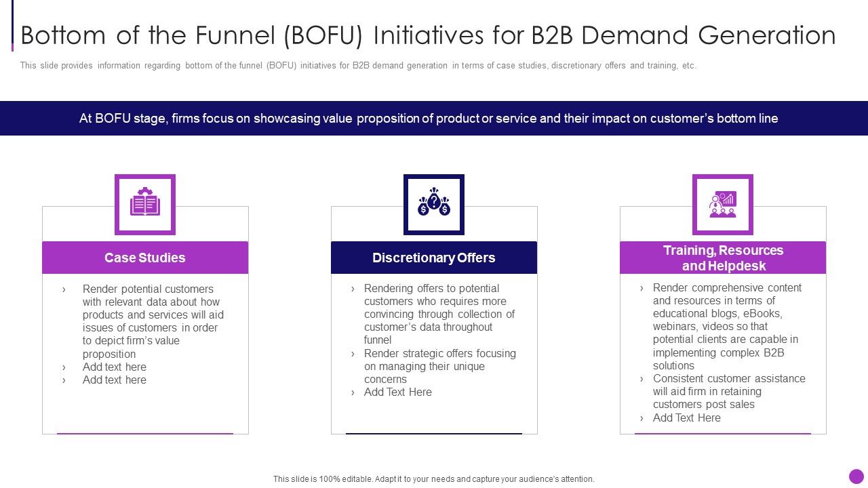Click 'Render potential customers with relevant data' bullet

pos(153,321)
